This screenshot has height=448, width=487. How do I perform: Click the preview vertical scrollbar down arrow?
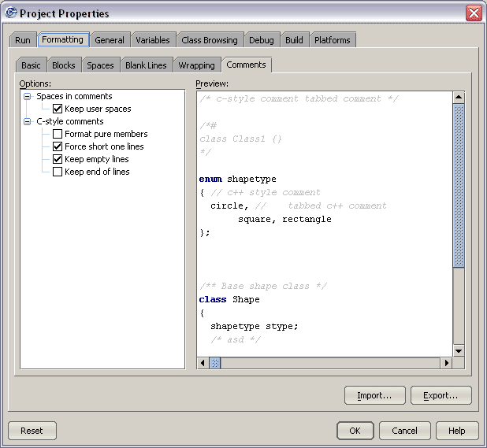pyautogui.click(x=459, y=350)
